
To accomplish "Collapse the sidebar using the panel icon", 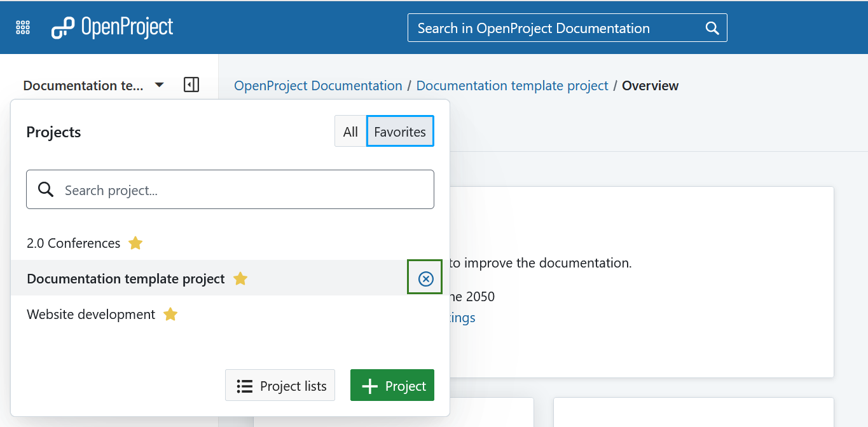I will click(x=191, y=85).
